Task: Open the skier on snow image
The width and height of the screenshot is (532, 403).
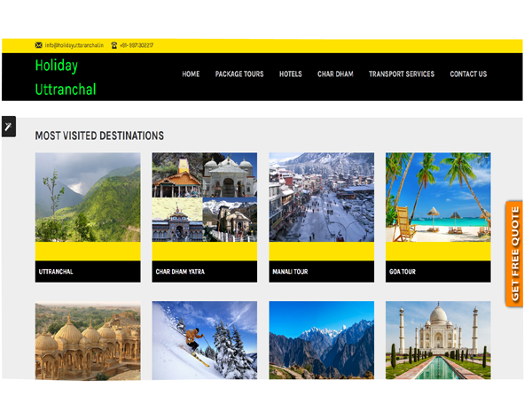Action: point(204,340)
